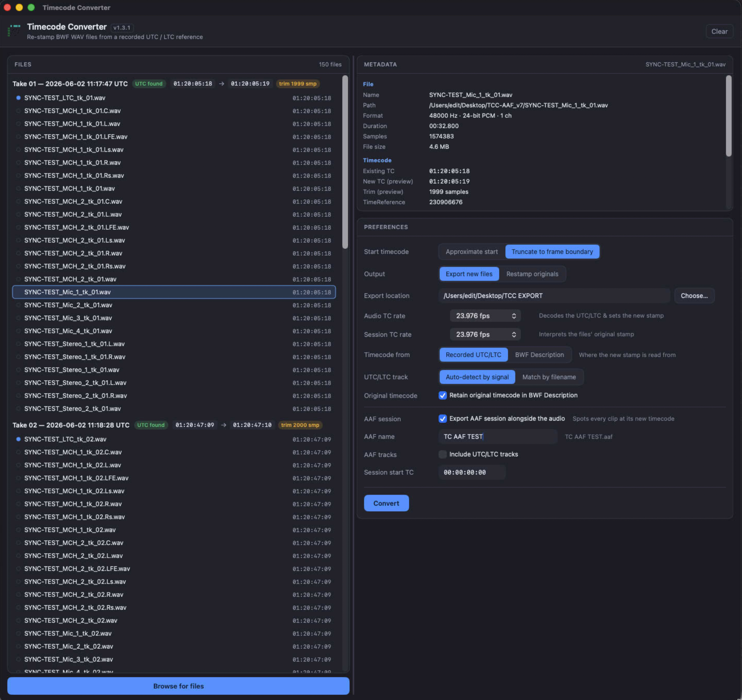Click the UTC found badge for Take 01
Viewport: 742px width, 700px height.
[149, 84]
